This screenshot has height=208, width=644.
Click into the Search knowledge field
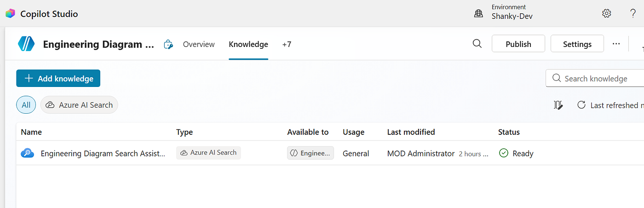(x=595, y=78)
